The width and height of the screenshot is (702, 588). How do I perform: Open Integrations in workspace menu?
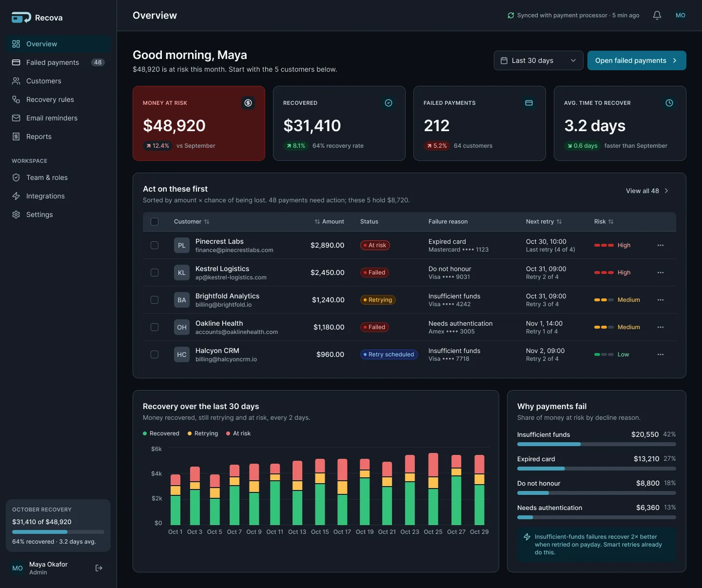(x=58, y=196)
